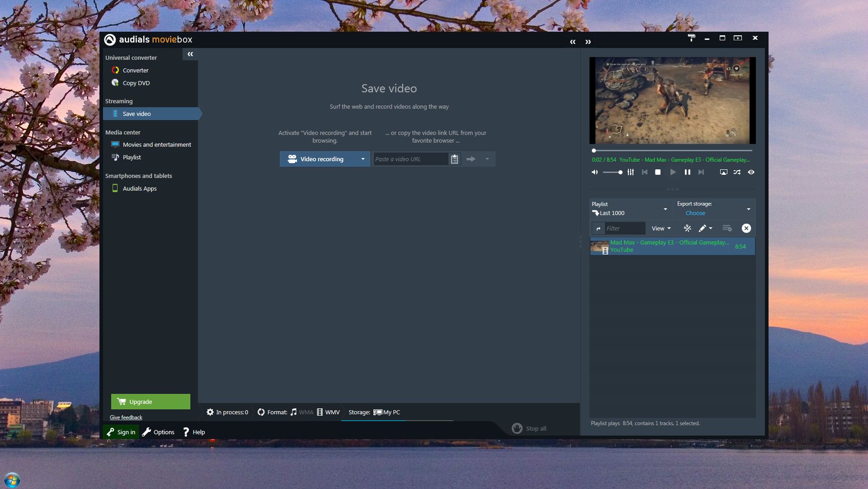
Task: Click Sign in at bottom left
Action: pyautogui.click(x=121, y=432)
